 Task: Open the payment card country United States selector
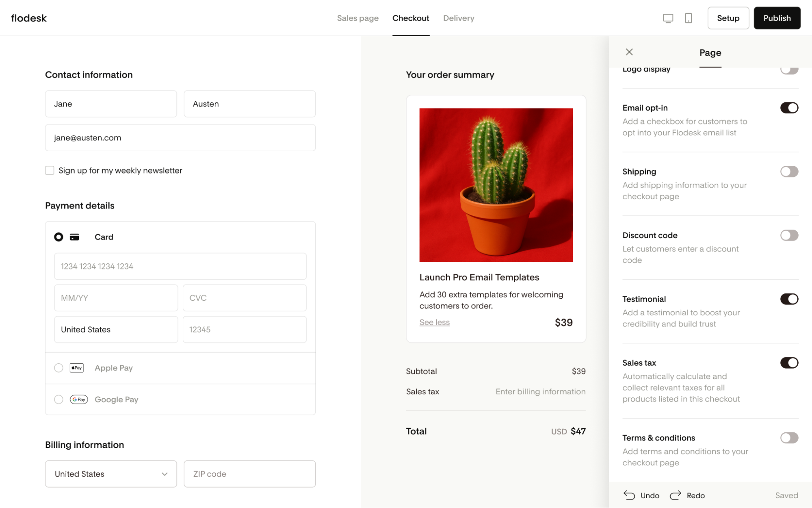pyautogui.click(x=116, y=330)
